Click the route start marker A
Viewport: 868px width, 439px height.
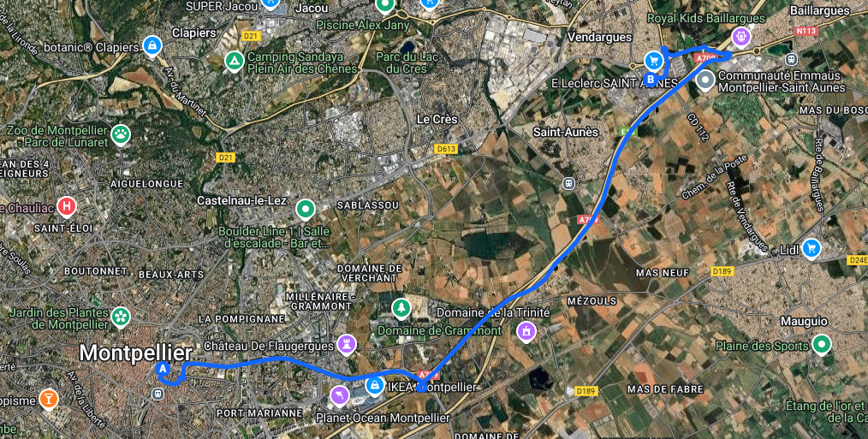[x=162, y=368]
